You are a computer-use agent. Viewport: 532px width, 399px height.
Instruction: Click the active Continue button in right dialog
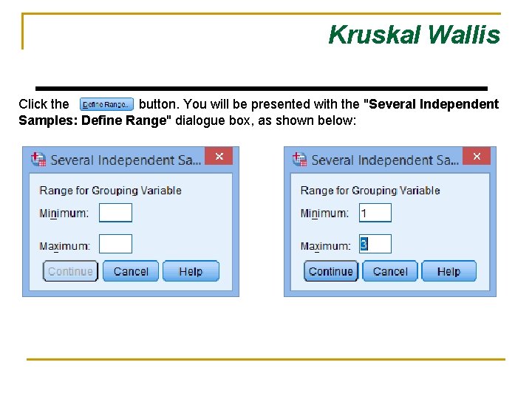(x=331, y=271)
